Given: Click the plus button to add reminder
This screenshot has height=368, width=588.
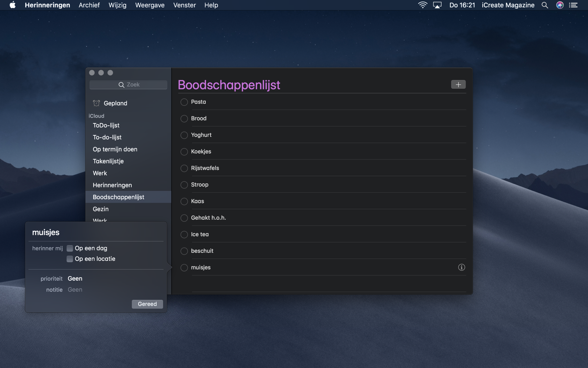Looking at the screenshot, I should pos(458,85).
